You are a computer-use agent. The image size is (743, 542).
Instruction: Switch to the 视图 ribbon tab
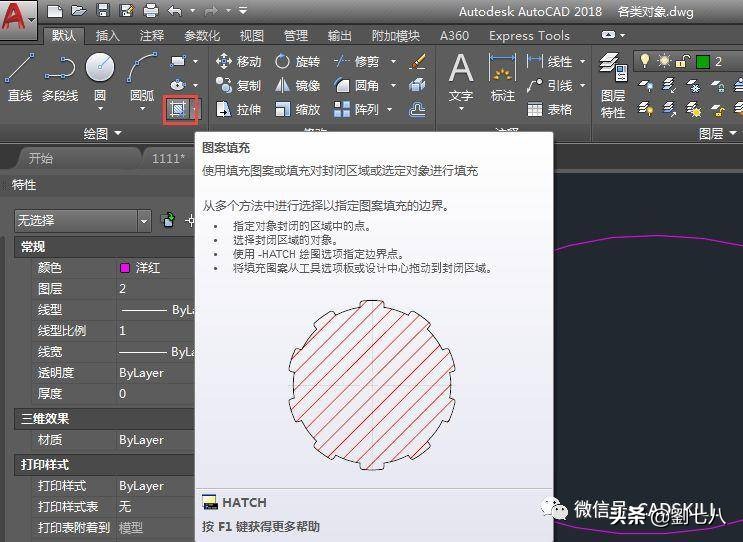(252, 36)
